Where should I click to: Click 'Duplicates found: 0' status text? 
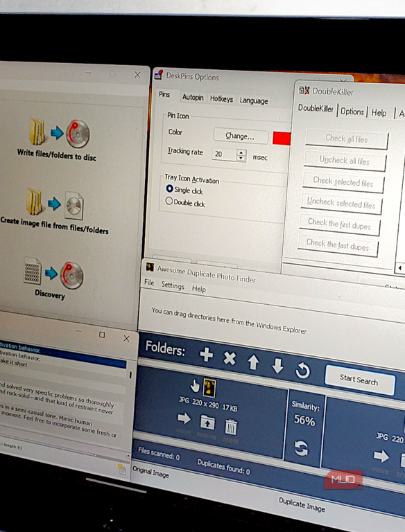[223, 467]
